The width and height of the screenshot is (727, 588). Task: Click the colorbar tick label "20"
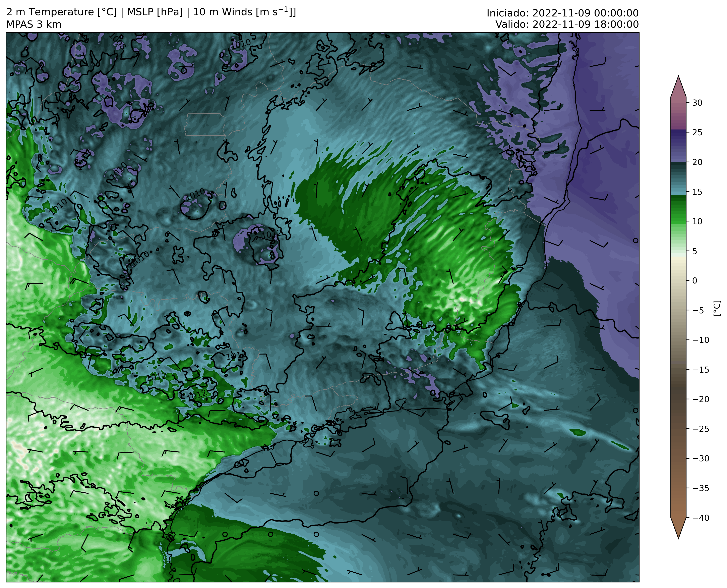click(697, 162)
